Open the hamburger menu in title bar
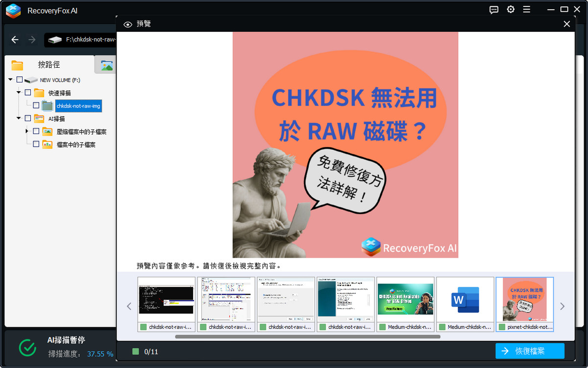Image resolution: width=588 pixels, height=368 pixels. pyautogui.click(x=526, y=9)
